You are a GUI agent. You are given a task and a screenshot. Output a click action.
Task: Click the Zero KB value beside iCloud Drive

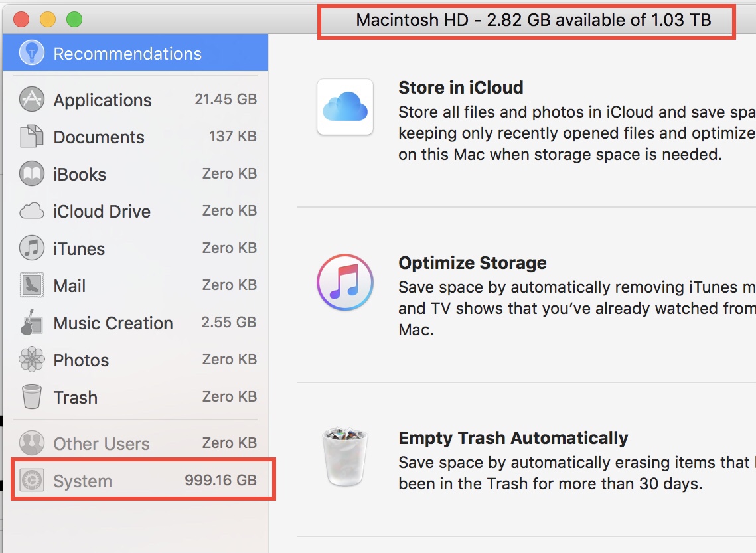coord(230,210)
